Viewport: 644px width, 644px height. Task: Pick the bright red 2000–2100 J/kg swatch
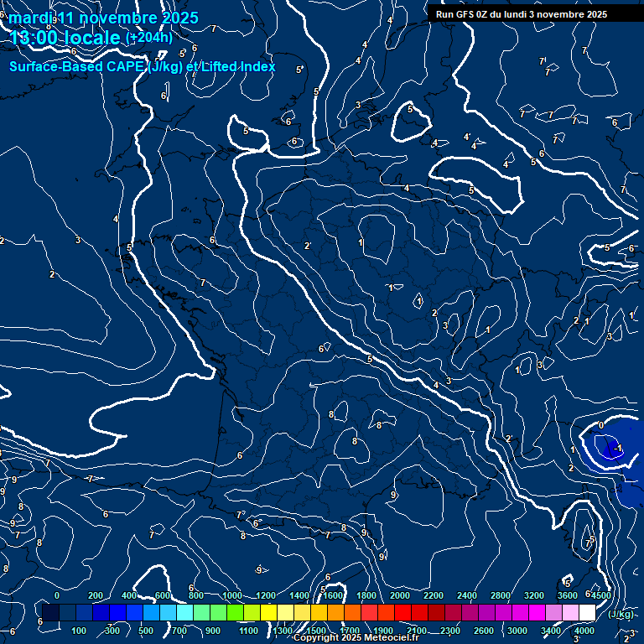[x=402, y=612]
